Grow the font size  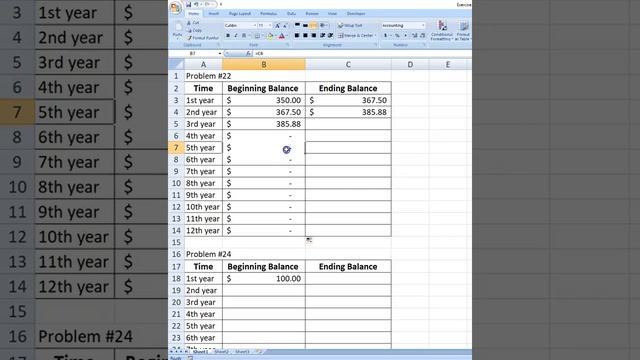coord(278,26)
